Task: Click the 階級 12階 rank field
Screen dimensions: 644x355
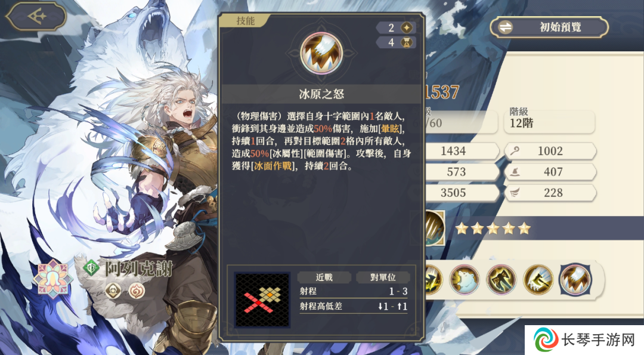Action: (x=549, y=118)
